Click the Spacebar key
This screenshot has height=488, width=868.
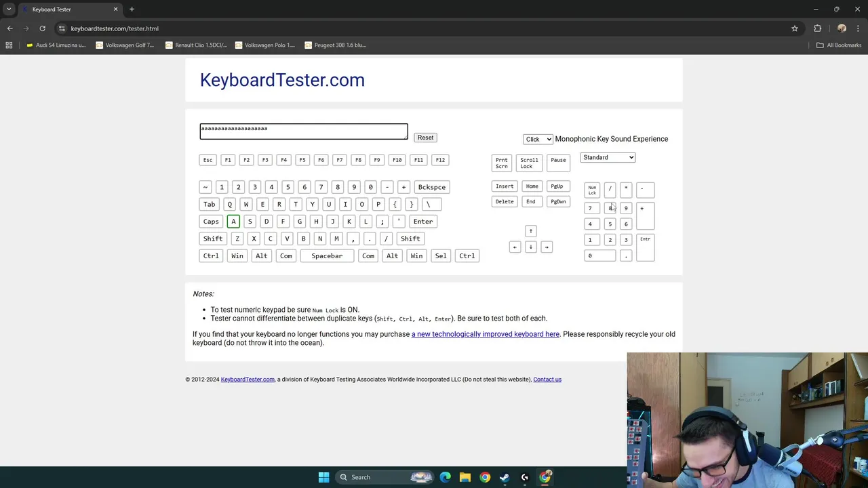327,256
